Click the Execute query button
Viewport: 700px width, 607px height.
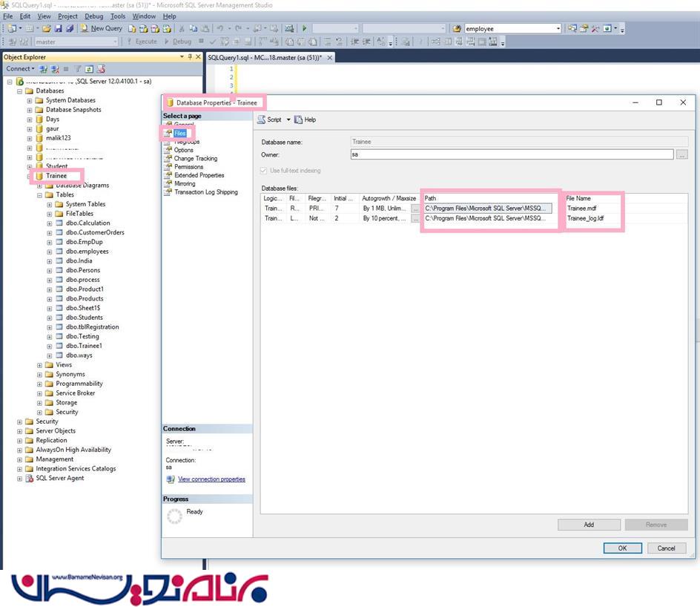142,42
